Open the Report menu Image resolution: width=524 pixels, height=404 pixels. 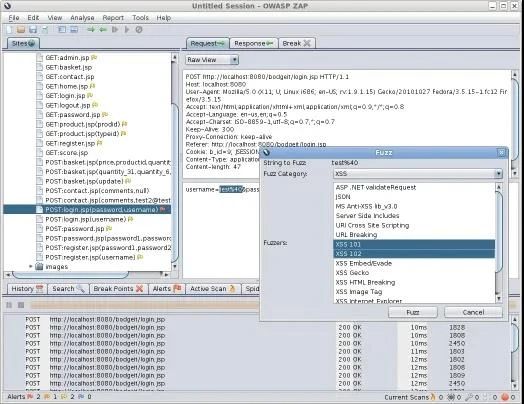point(113,18)
